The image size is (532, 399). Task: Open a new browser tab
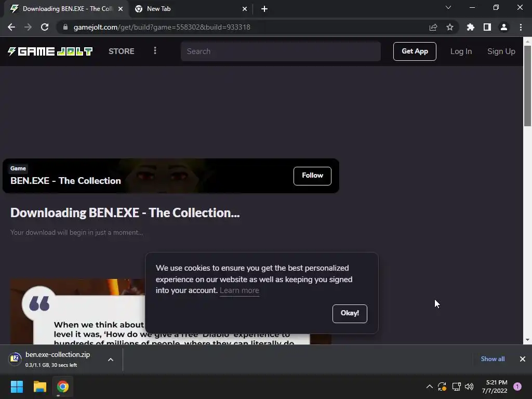pos(264,9)
